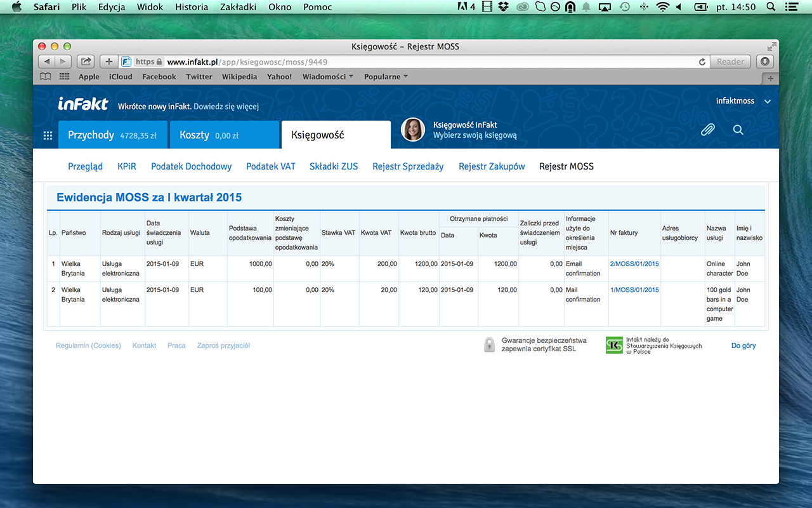Open the Historia menu in Safari
Viewport: 812px width, 508px height.
coord(191,7)
